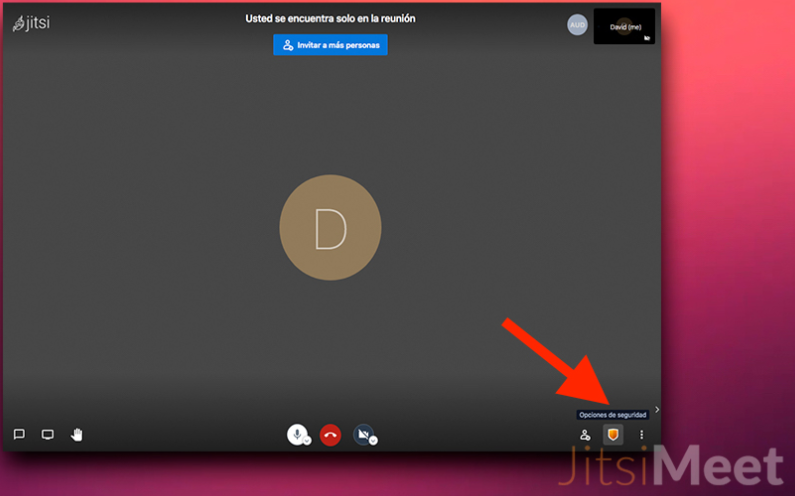Click the AUD audio-only indicator badge
This screenshot has width=795, height=496.
click(x=577, y=25)
